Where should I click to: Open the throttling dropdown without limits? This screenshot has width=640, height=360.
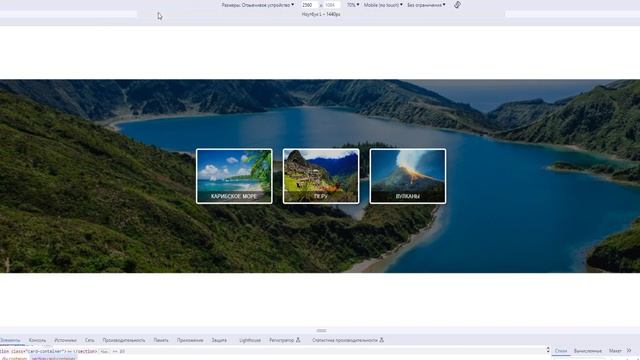pyautogui.click(x=426, y=5)
